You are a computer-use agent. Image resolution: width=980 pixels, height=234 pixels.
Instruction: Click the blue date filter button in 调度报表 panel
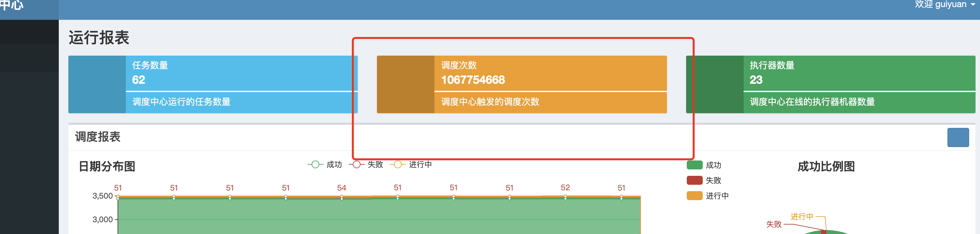coord(958,137)
